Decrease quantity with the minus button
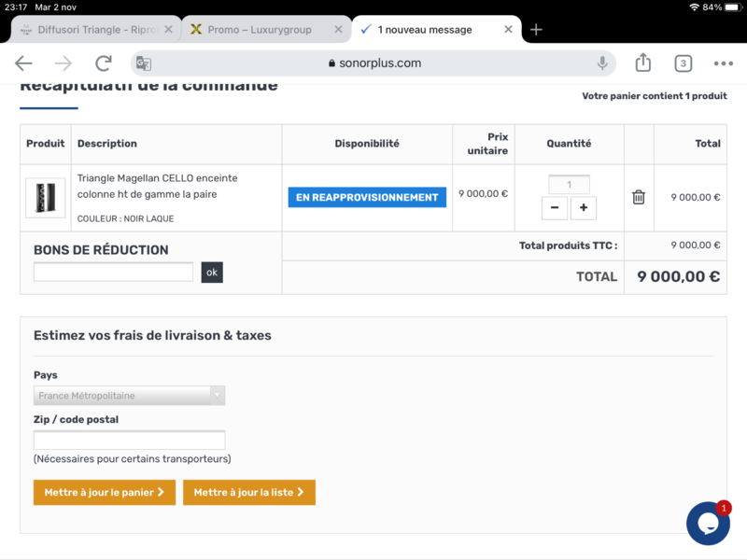The height and width of the screenshot is (560, 747). [x=555, y=208]
